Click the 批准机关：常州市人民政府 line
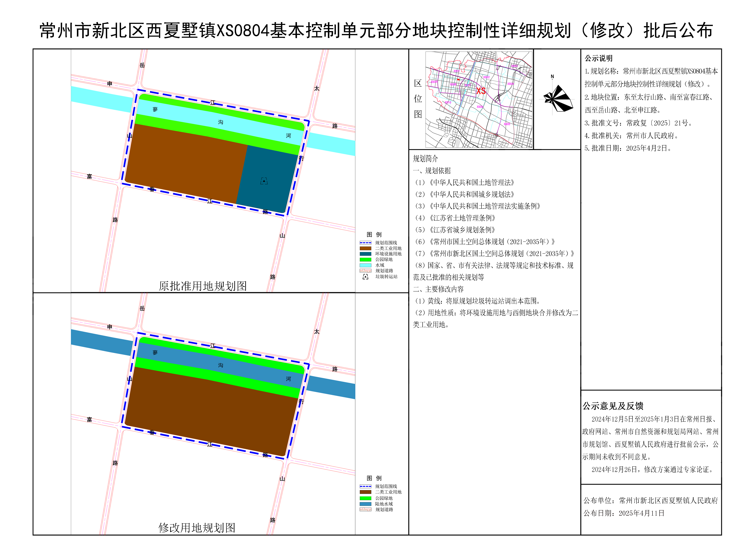Image resolution: width=756 pixels, height=560 pixels. tap(632, 136)
